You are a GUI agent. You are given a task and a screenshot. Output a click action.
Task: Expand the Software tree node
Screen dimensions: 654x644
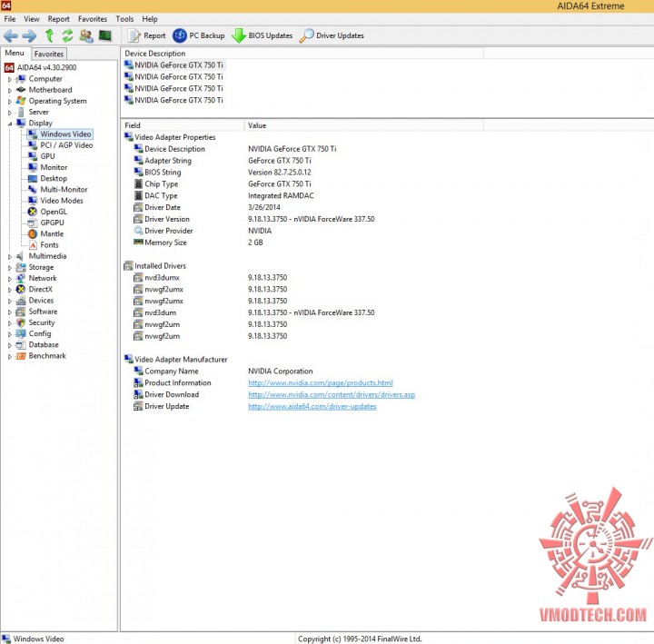(10, 312)
